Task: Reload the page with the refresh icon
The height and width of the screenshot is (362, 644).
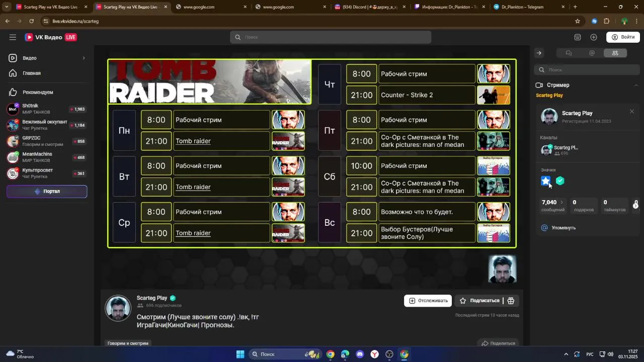Action: (31, 21)
